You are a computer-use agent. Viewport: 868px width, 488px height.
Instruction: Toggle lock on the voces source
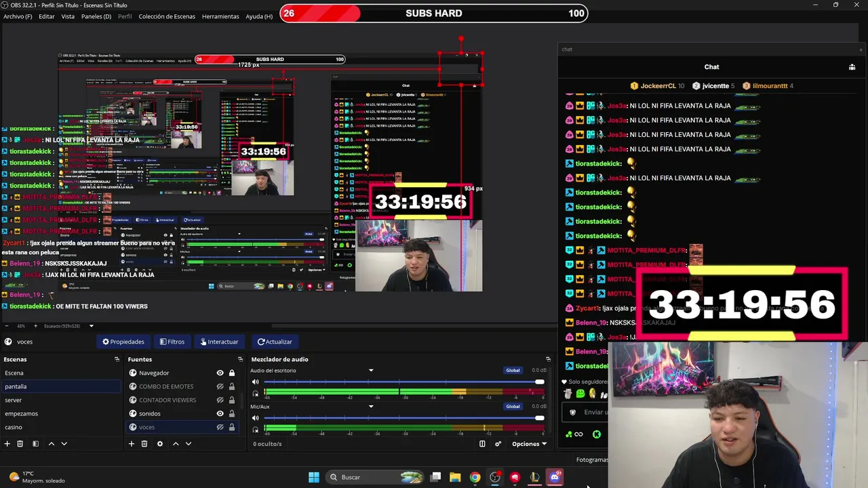tap(232, 427)
